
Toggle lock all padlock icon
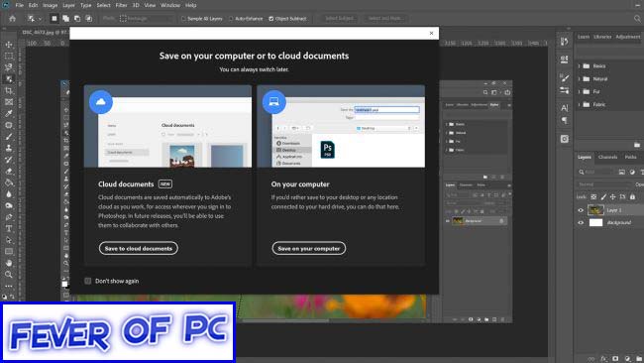(x=632, y=197)
